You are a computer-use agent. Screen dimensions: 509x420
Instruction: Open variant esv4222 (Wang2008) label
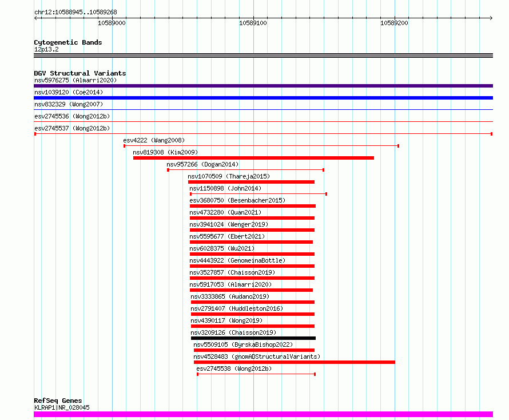154,140
